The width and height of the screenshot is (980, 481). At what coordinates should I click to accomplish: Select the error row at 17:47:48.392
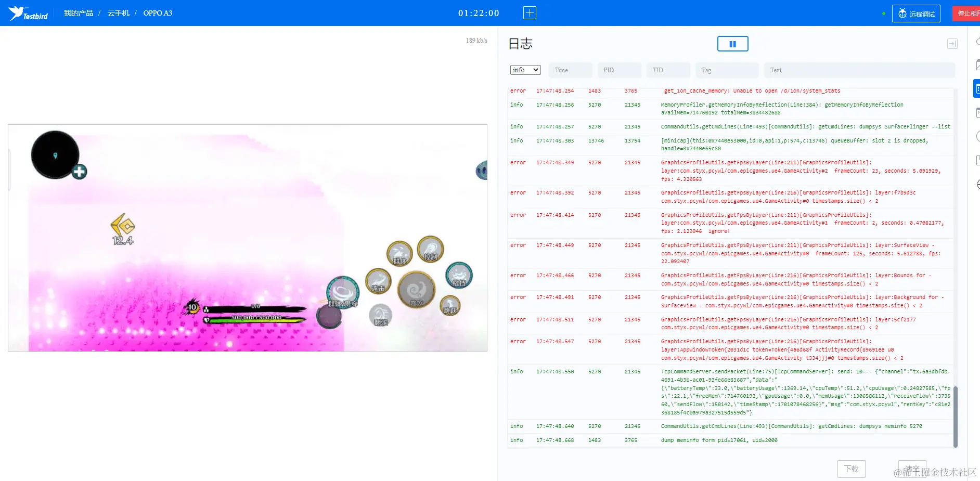(731, 197)
